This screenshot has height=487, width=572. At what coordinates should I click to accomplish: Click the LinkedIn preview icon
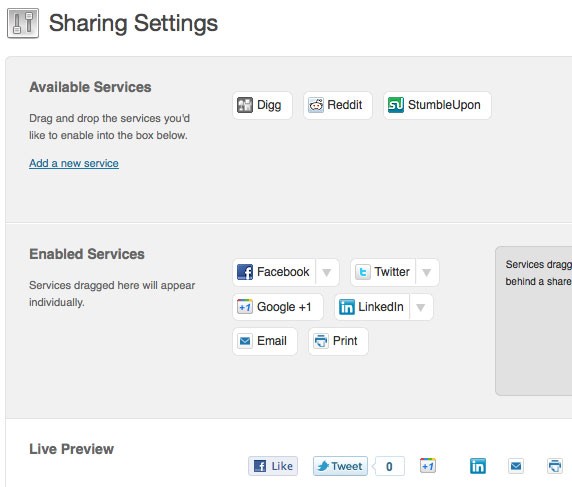478,466
